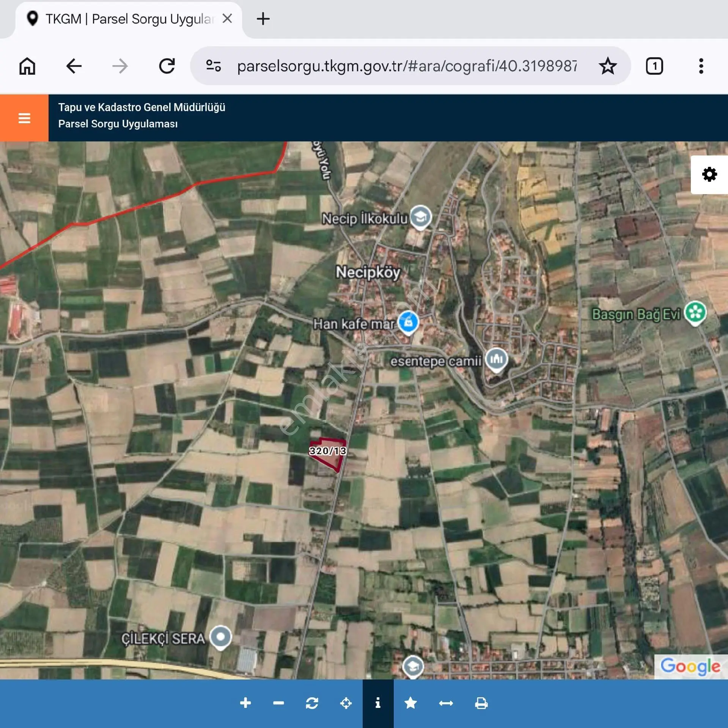Open favorites star in bottom toolbar

[x=410, y=703]
